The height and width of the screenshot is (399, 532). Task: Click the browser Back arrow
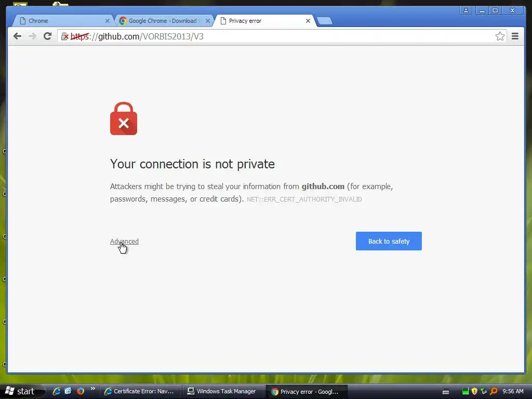[x=17, y=36]
